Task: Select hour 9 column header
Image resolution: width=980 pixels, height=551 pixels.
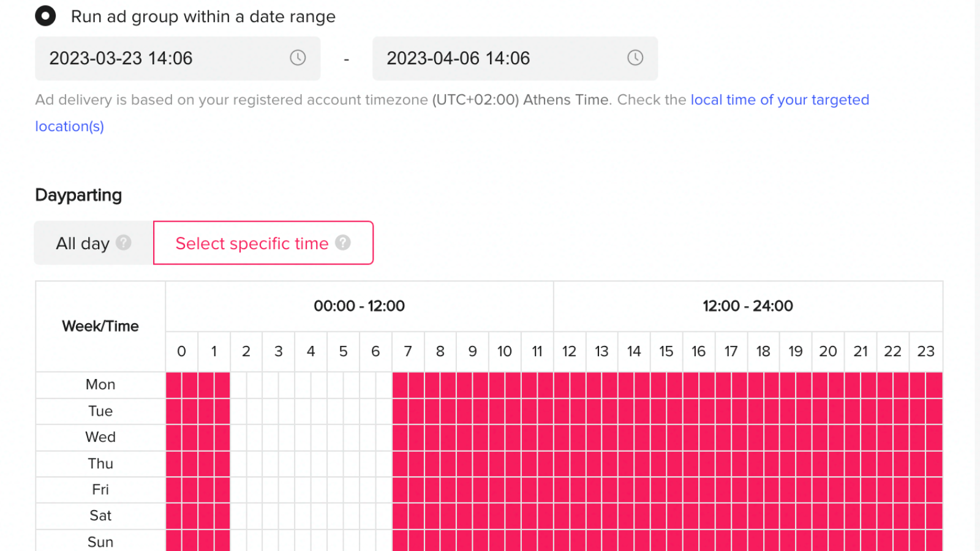Action: point(473,351)
